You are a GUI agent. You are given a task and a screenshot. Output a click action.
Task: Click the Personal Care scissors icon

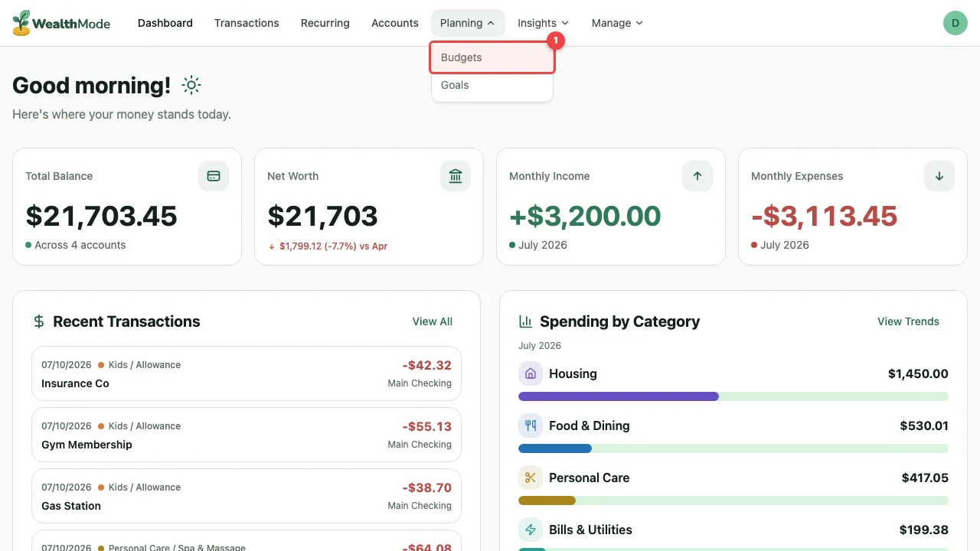(x=531, y=478)
